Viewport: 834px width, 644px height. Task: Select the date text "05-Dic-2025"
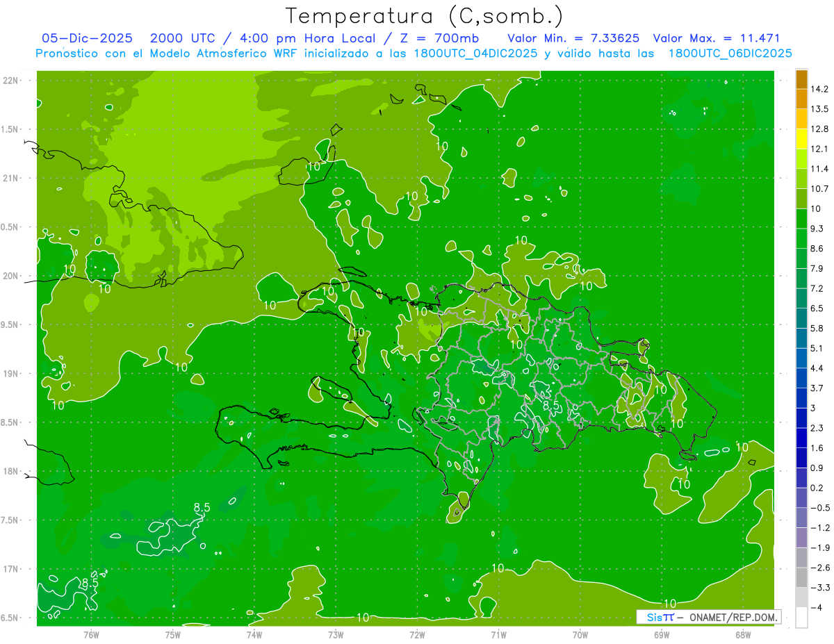point(89,38)
